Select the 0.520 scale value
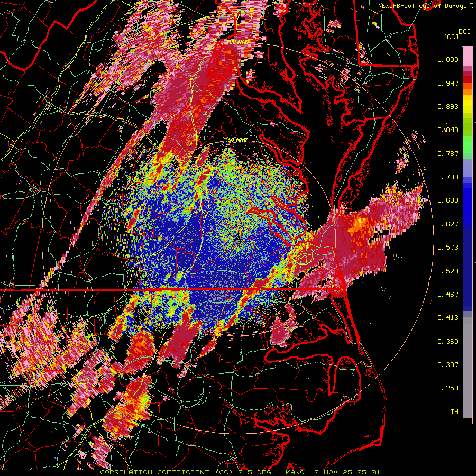Viewport: 476px width, 476px height. point(448,271)
